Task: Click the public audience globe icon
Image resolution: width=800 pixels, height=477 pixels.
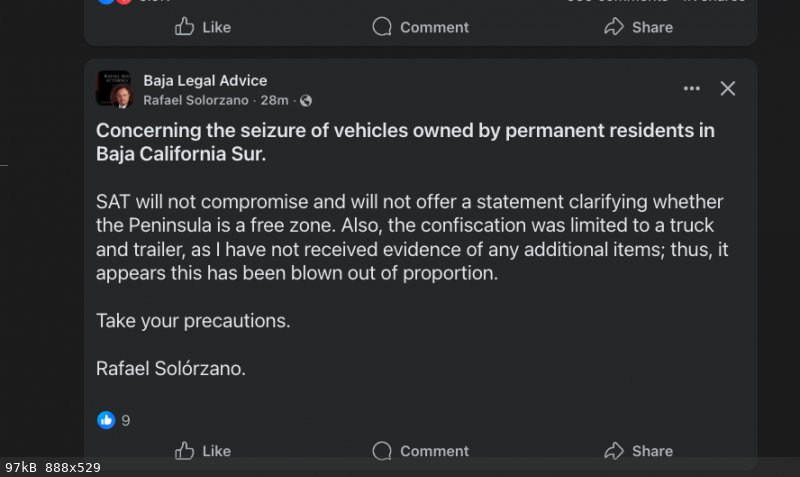Action: 306,101
